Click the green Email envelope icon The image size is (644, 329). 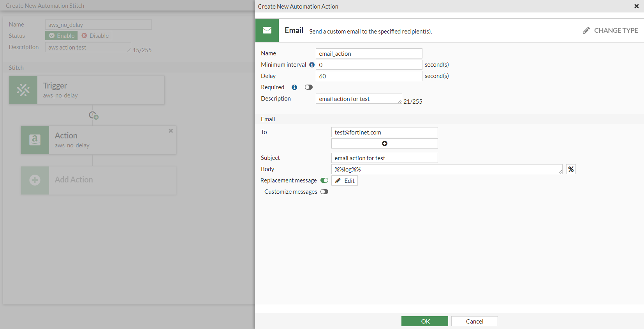pyautogui.click(x=267, y=30)
